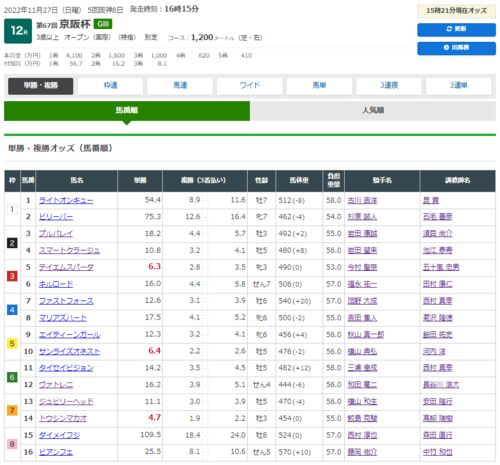Open the 出馬表 race card button
Viewport: 500px width, 465px height.
coord(456,48)
